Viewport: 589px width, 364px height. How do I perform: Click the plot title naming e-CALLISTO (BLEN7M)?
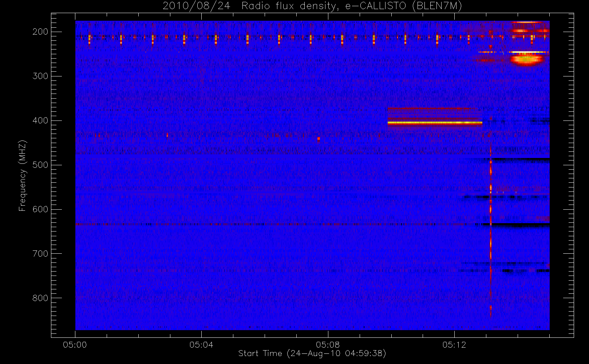312,6
